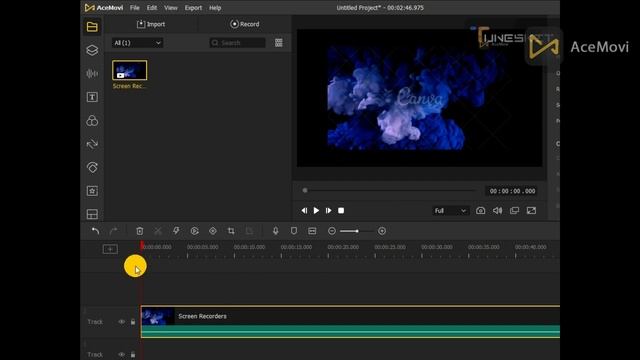Open the Media library panel in sidebar
This screenshot has height=360, width=640.
(92, 27)
